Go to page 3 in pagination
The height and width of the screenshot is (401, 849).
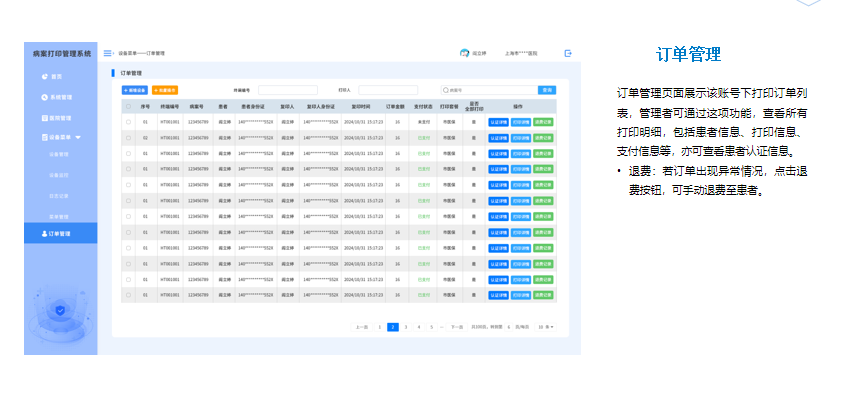click(406, 327)
